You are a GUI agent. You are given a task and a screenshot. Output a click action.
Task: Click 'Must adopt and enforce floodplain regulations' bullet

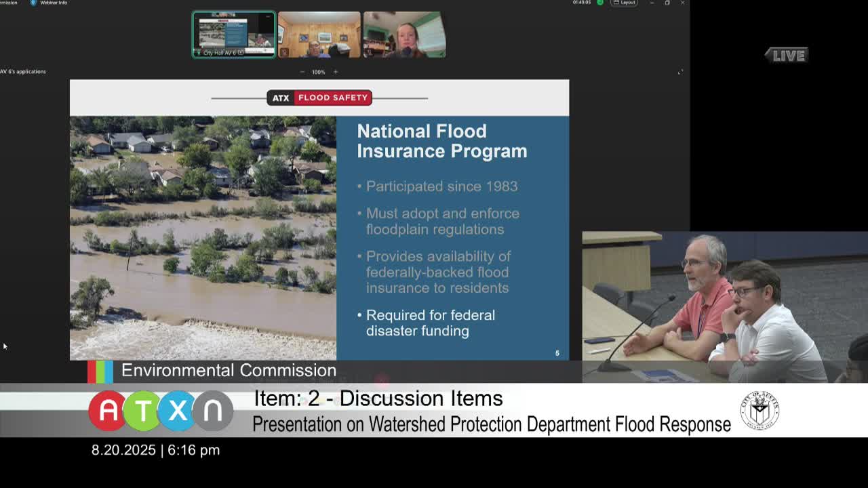click(x=442, y=221)
